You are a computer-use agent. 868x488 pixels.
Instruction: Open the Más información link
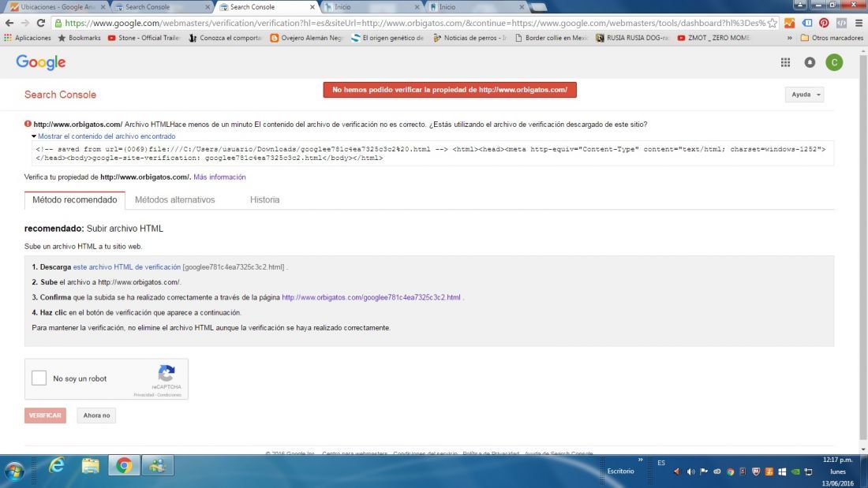tap(220, 177)
